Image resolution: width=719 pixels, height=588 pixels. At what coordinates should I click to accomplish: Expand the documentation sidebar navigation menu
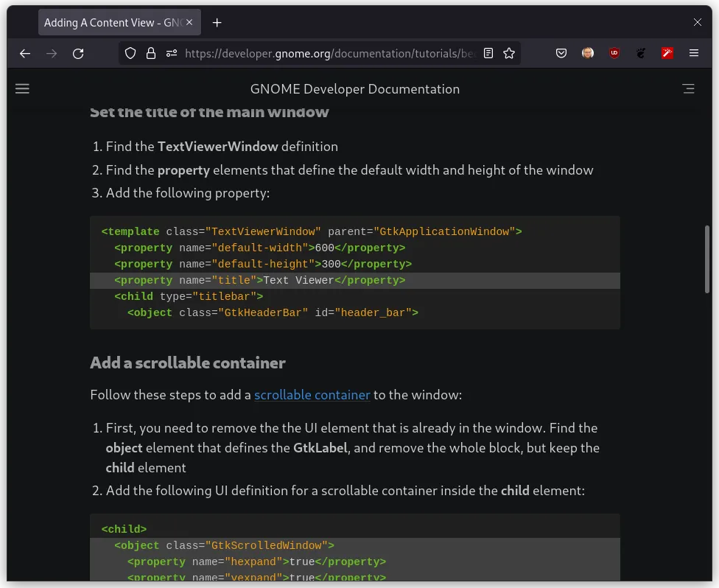(x=22, y=89)
